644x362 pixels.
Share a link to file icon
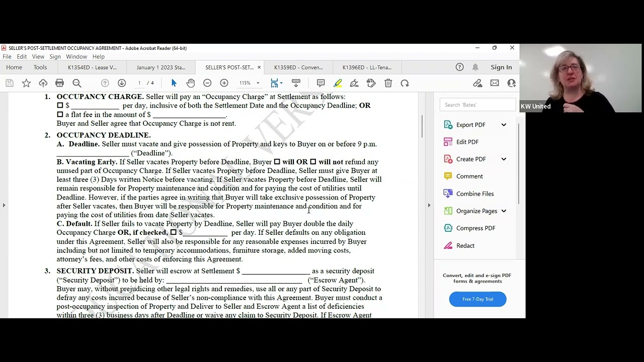[x=477, y=83]
